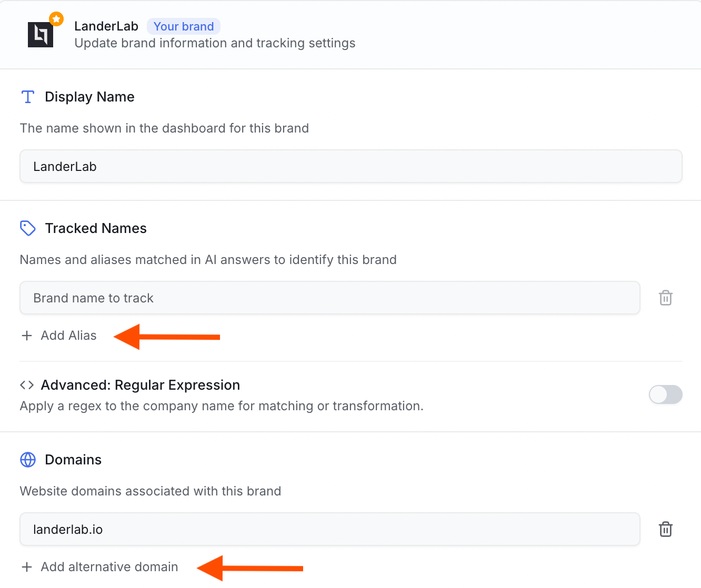
Task: Click the plus icon beside Add Alias
Action: 27,336
